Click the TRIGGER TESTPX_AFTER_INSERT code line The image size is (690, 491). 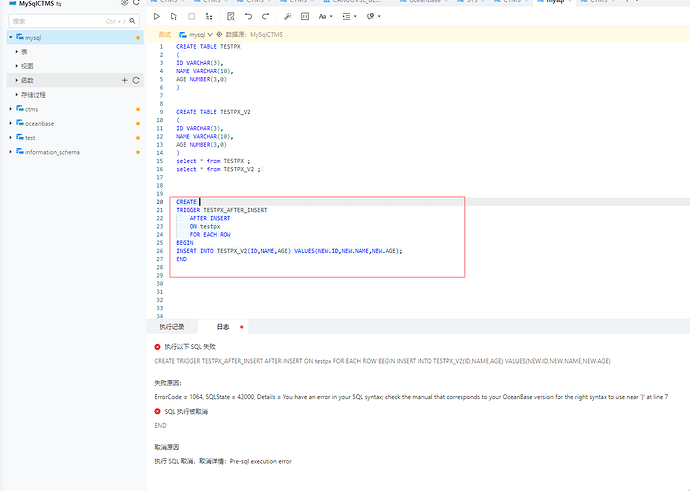[221, 210]
